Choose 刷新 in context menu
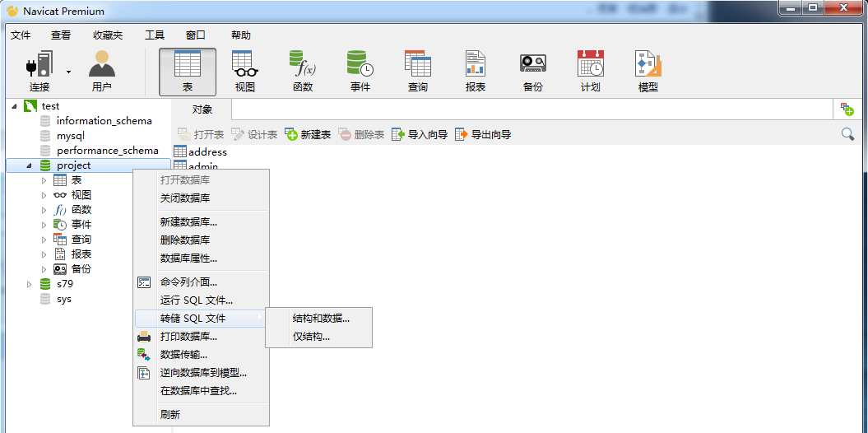The image size is (868, 433). point(202,415)
